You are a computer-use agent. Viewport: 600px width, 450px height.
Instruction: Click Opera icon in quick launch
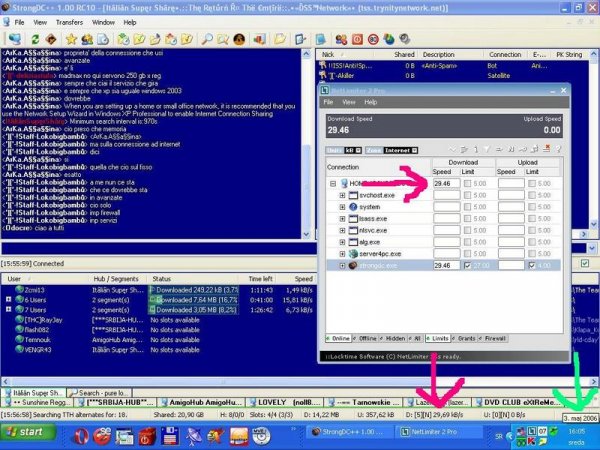click(x=81, y=436)
